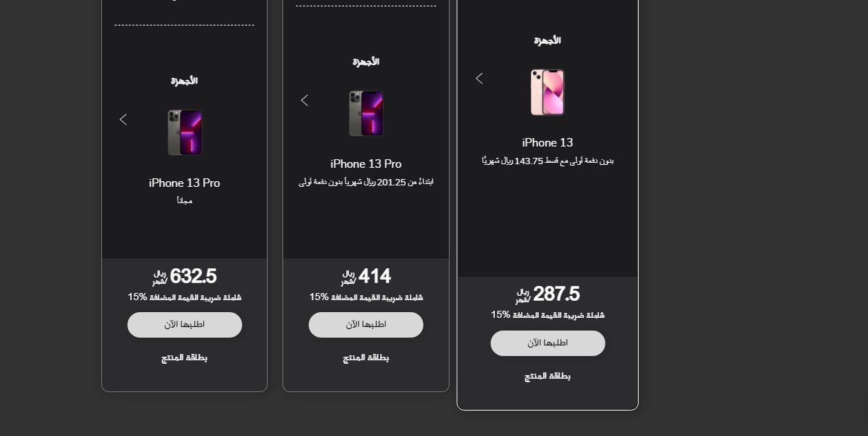Click اطلبها الآن button under 414 price
The height and width of the screenshot is (436, 868).
pos(366,325)
